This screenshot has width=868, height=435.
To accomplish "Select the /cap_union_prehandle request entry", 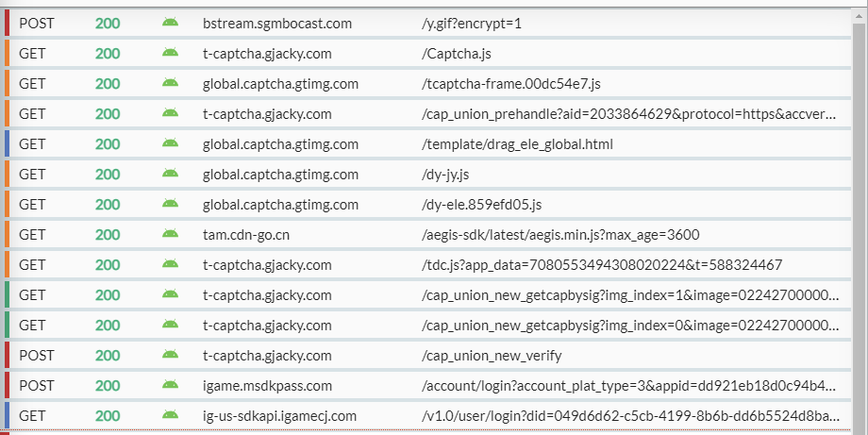I will coord(628,114).
